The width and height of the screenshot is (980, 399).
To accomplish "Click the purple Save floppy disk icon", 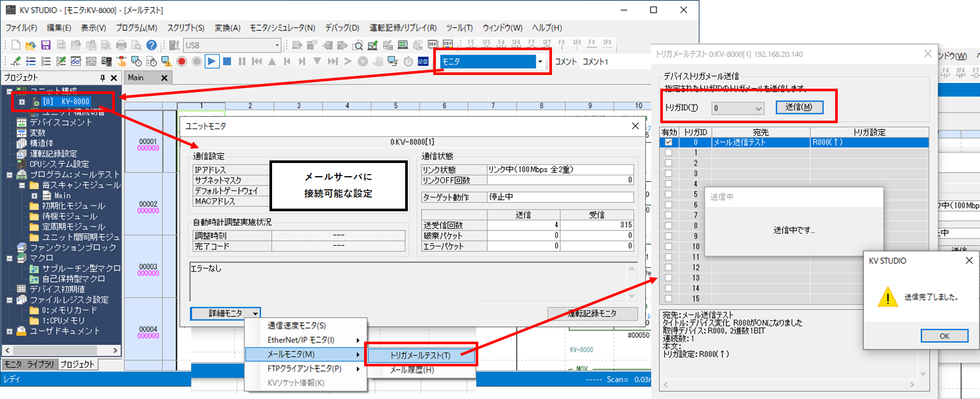I will 46,45.
